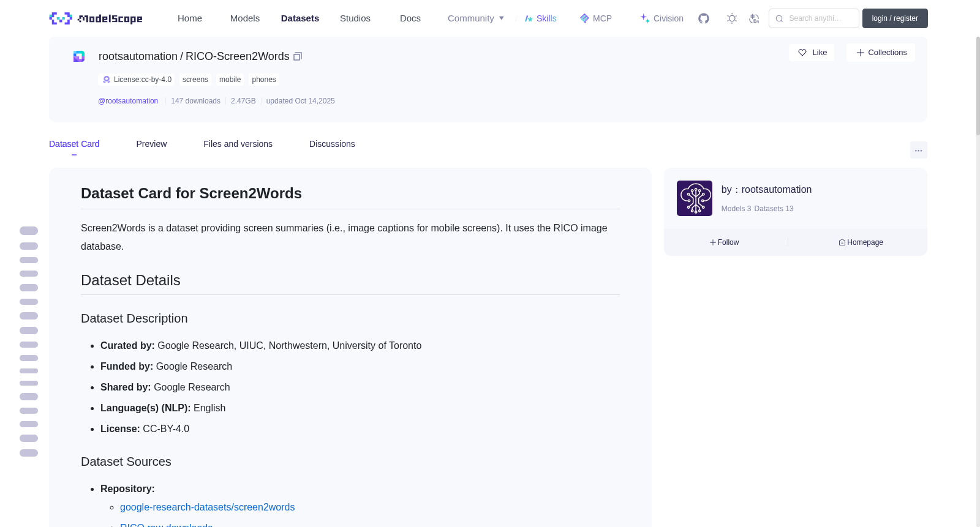Viewport: 980px width, 527px height.
Task: Open the three-dots more options button
Action: click(919, 150)
